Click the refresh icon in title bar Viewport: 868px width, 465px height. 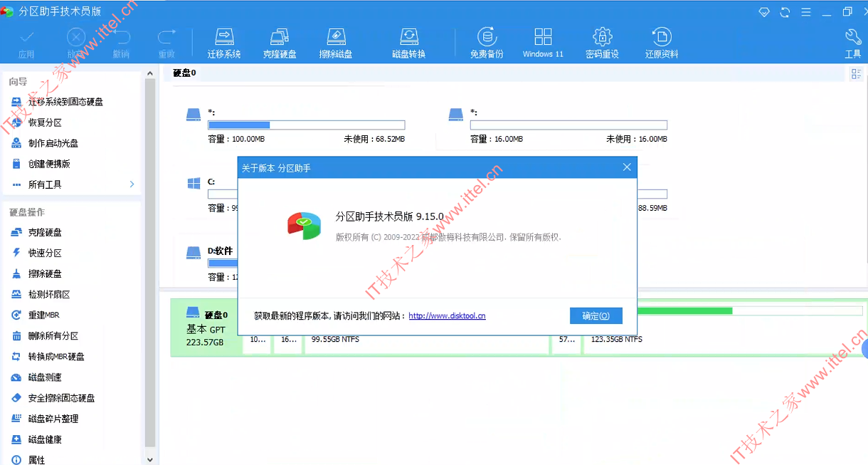[x=785, y=12]
